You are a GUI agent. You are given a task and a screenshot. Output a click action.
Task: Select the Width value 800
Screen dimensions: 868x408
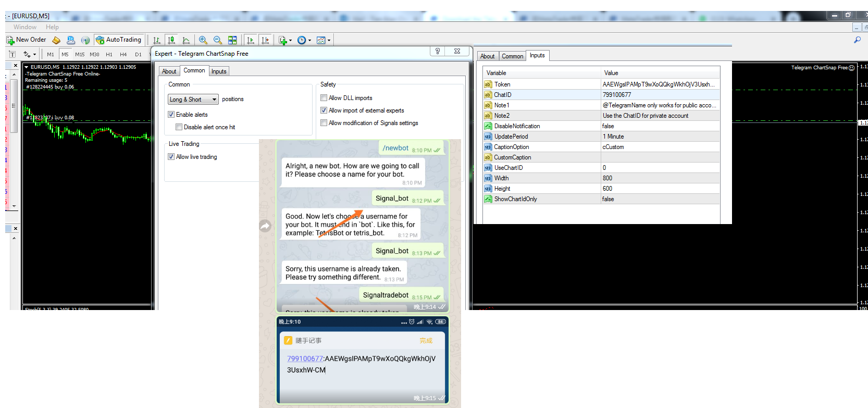660,178
